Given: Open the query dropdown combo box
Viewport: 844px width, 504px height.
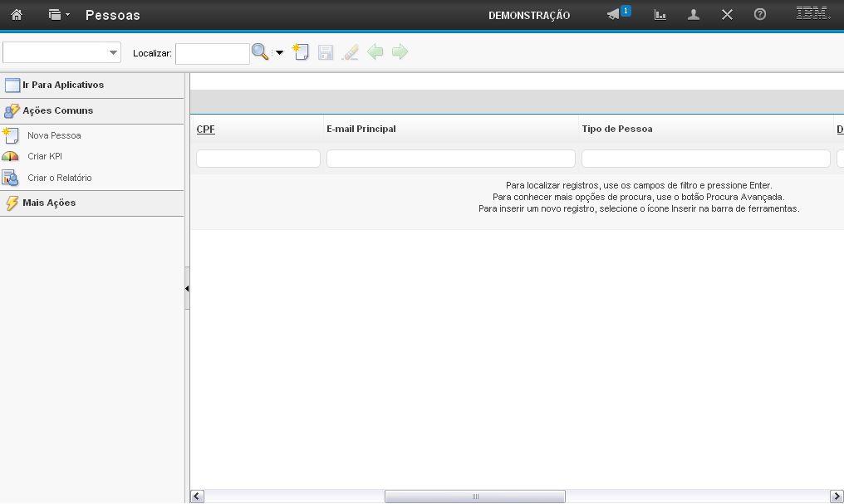Looking at the screenshot, I should point(62,53).
